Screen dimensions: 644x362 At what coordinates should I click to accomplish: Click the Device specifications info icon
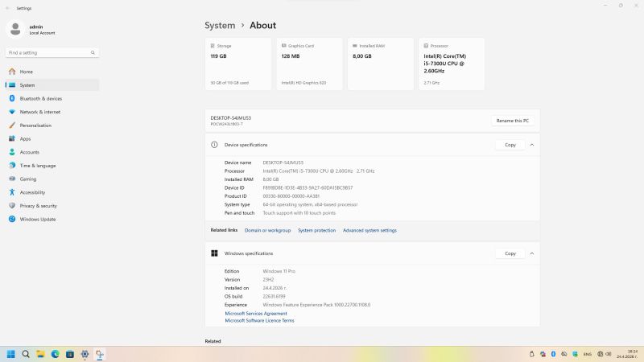(214, 145)
